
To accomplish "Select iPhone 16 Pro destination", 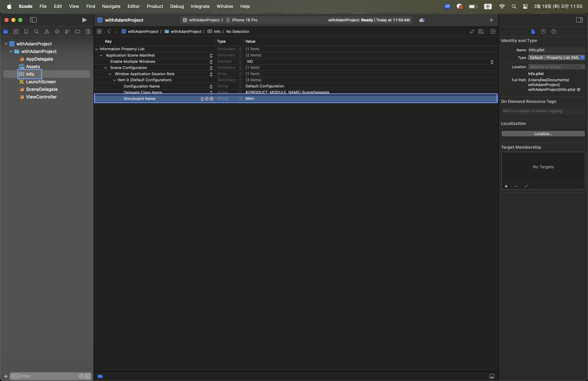I will (242, 20).
